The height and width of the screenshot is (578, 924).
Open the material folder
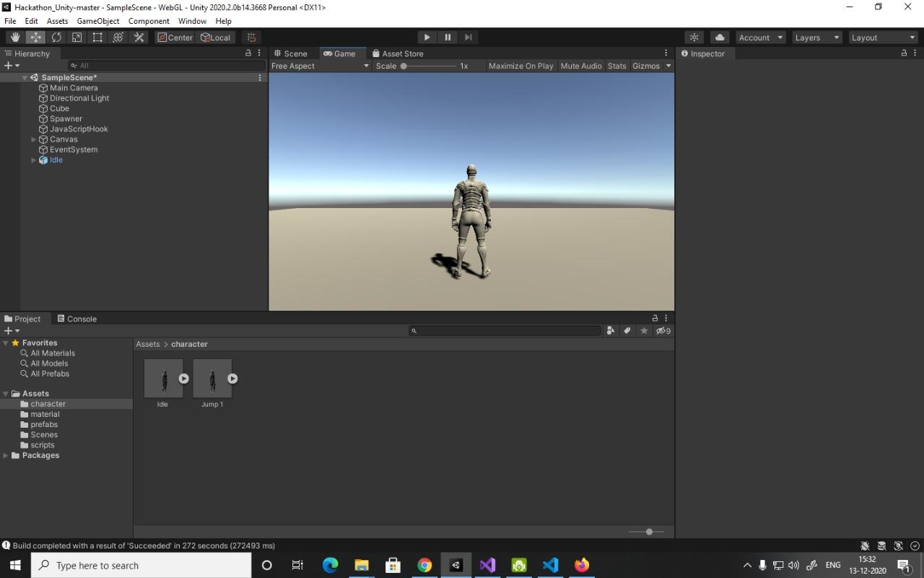click(x=45, y=415)
